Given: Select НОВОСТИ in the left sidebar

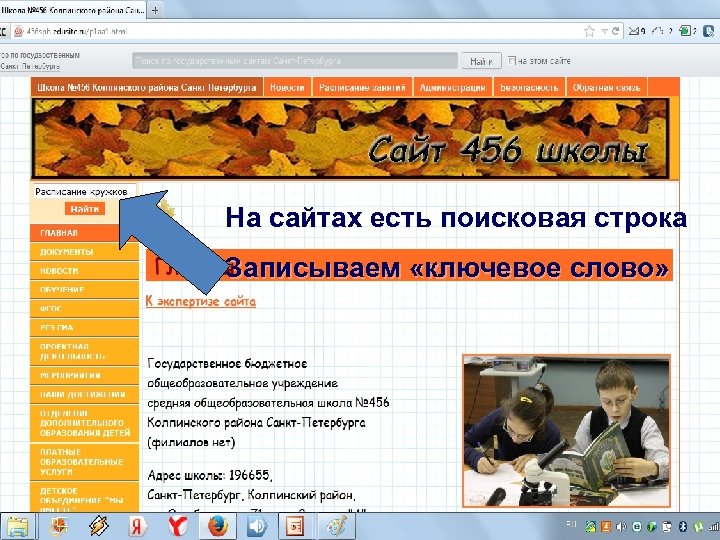Looking at the screenshot, I should pyautogui.click(x=84, y=271).
